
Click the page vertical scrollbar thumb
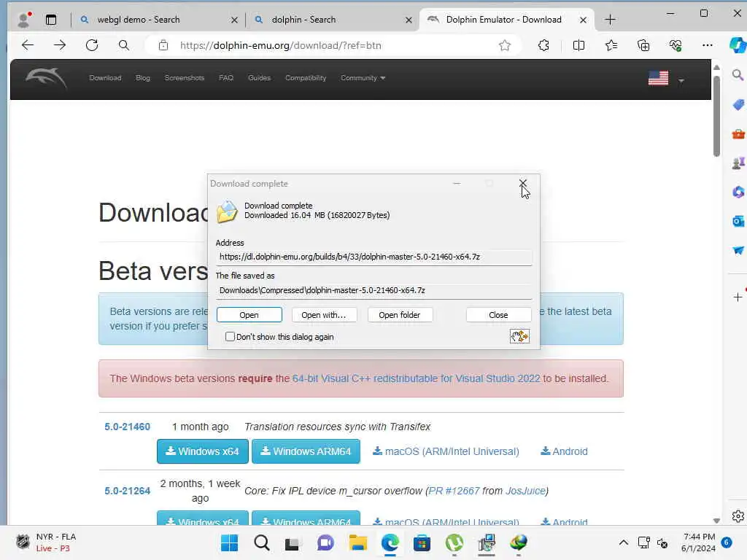(716, 116)
